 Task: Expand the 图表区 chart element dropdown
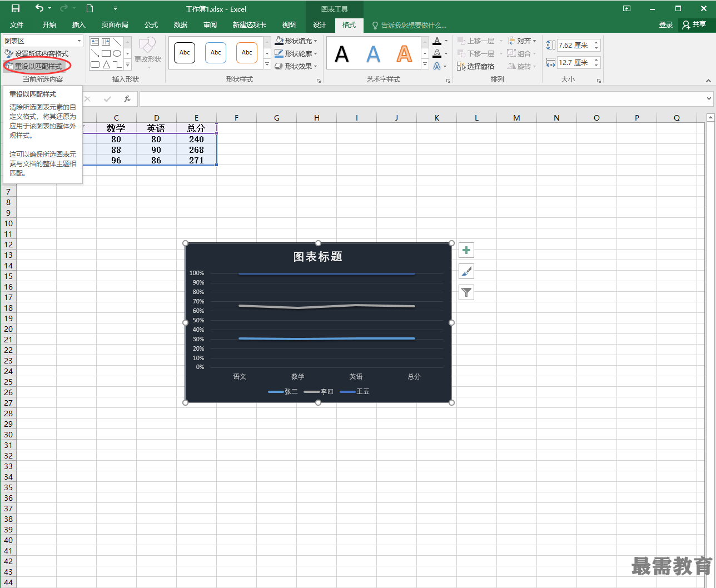[79, 41]
